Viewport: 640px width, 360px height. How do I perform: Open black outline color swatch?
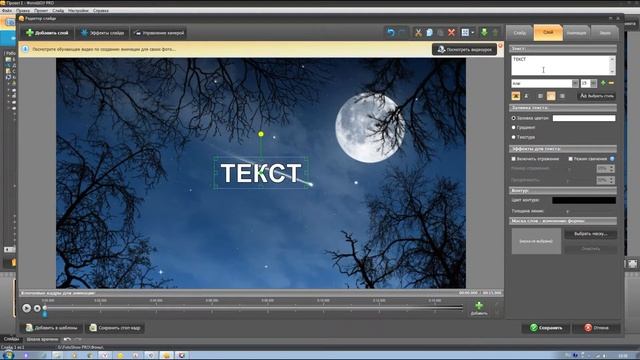pyautogui.click(x=584, y=200)
